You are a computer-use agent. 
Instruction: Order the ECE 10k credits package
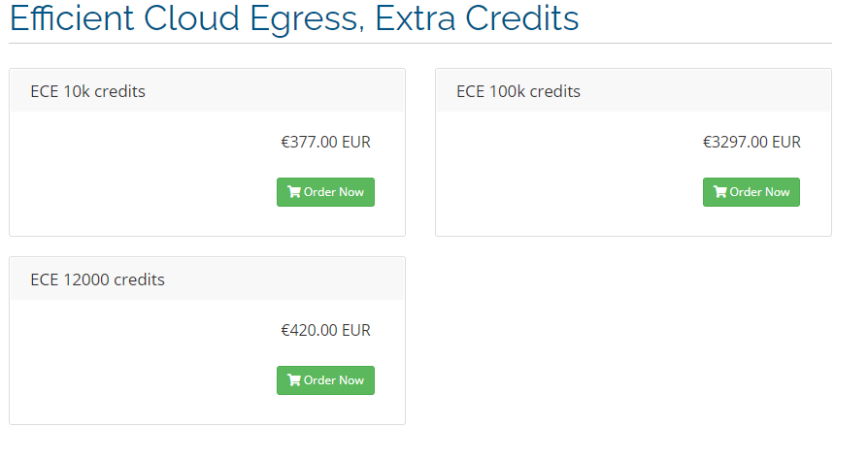[325, 192]
